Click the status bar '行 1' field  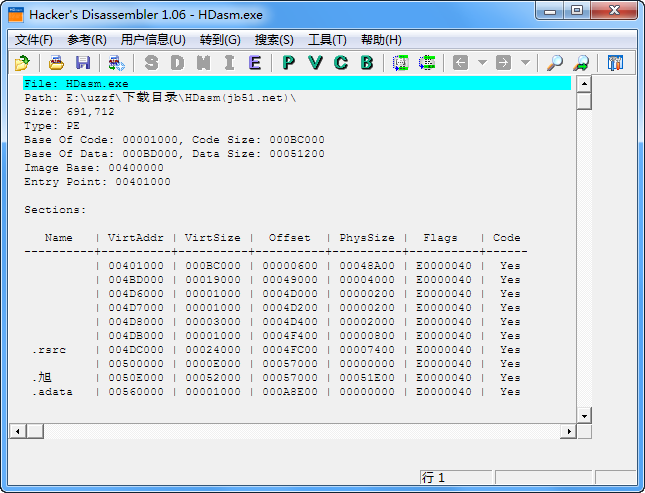(456, 477)
